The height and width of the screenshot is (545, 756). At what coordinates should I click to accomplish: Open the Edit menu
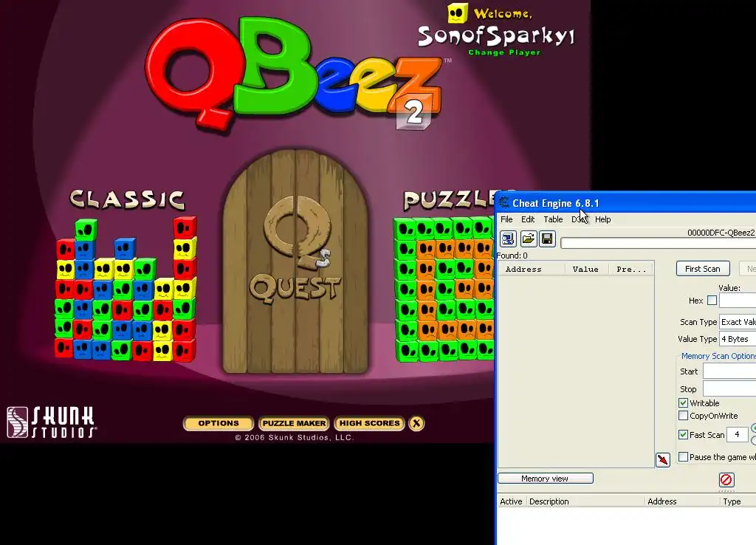tap(528, 219)
